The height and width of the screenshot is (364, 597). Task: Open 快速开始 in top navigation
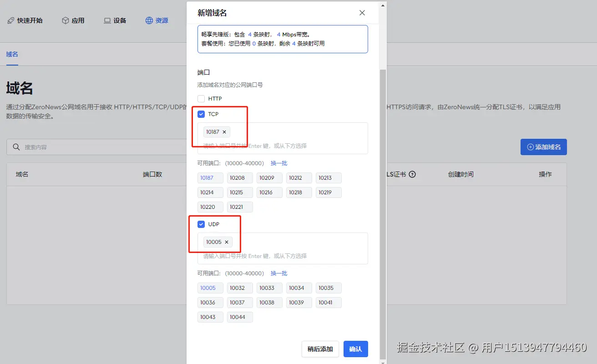(x=25, y=20)
